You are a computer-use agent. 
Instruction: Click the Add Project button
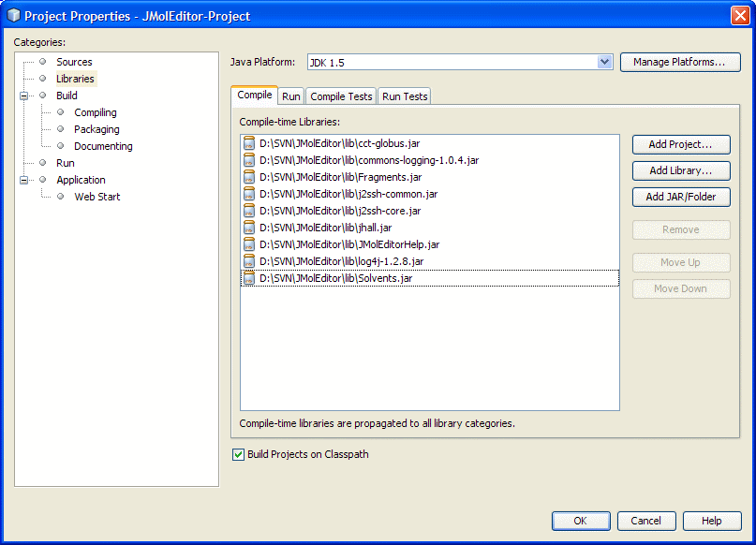[681, 144]
